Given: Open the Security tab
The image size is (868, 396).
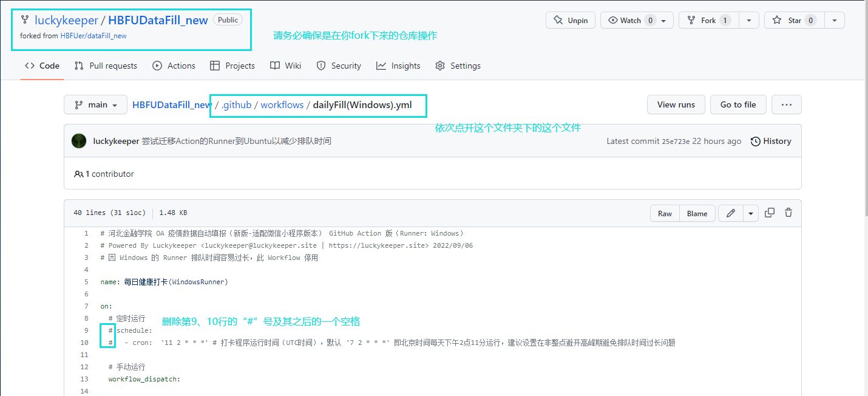Looking at the screenshot, I should [x=339, y=66].
